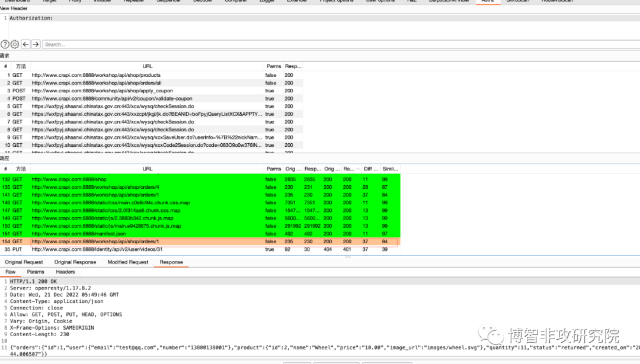Click the Authorization header text line
The image size is (640, 364).
coord(31,18)
